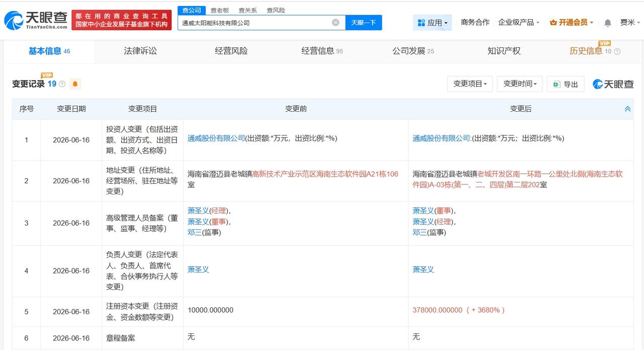Click the 变更后 column header
Screen dimensions: 644x350
521,109
